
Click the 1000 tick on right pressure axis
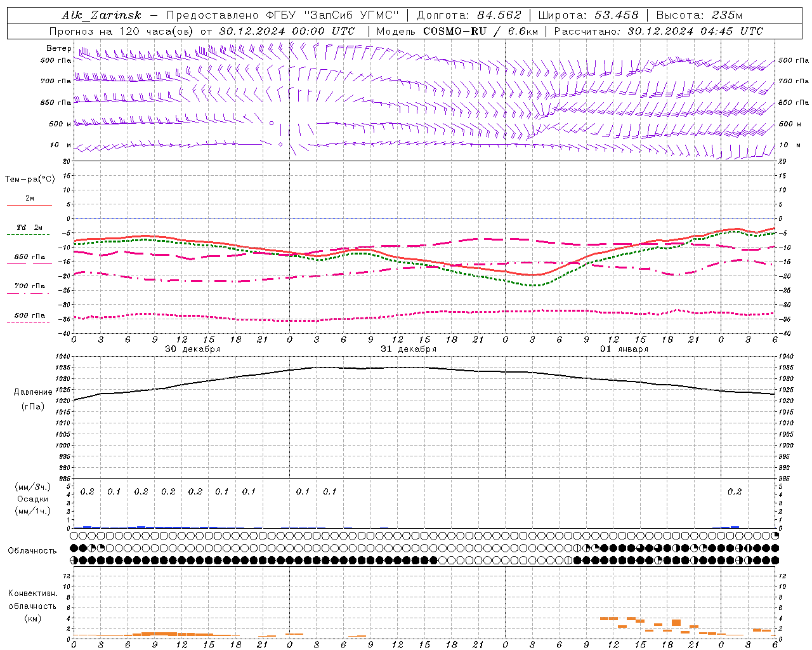pyautogui.click(x=786, y=446)
